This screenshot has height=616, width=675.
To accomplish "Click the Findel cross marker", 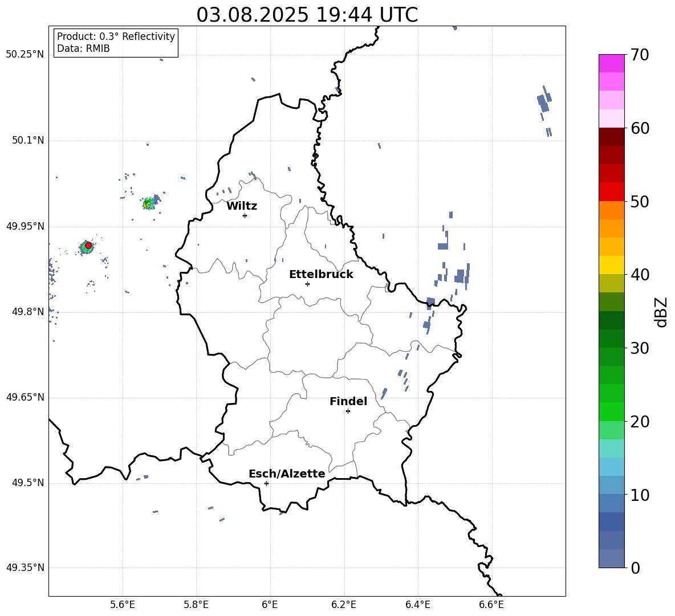I will (348, 411).
